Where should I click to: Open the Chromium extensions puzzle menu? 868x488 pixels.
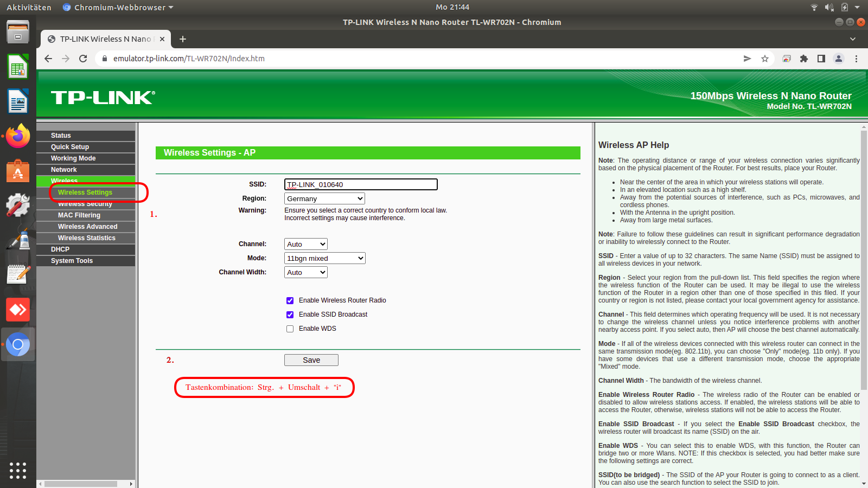pyautogui.click(x=804, y=59)
